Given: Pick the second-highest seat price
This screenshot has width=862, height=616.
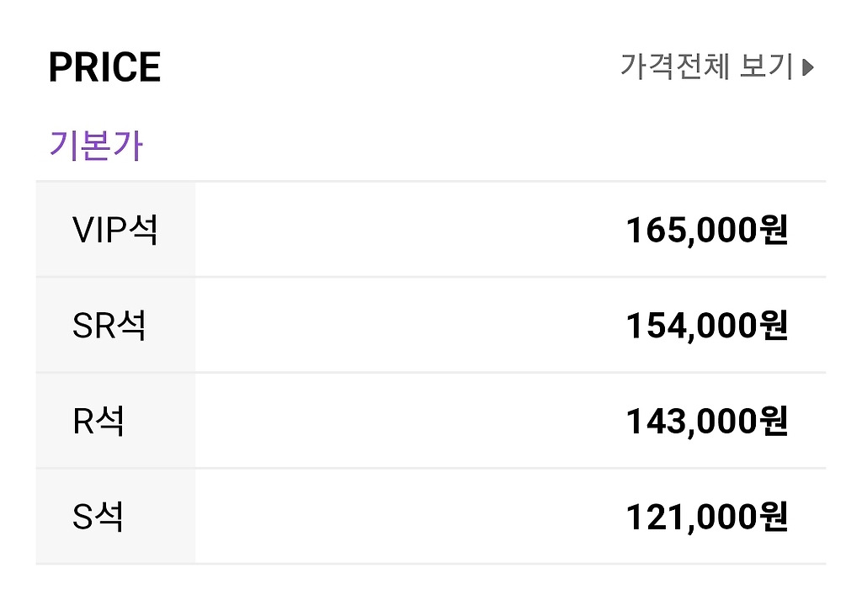Looking at the screenshot, I should (x=706, y=327).
